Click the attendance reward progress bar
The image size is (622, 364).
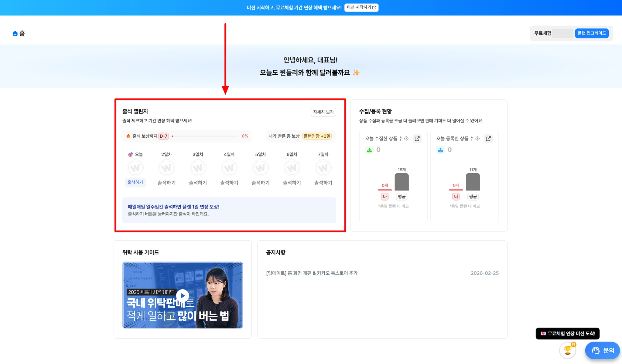click(x=205, y=136)
